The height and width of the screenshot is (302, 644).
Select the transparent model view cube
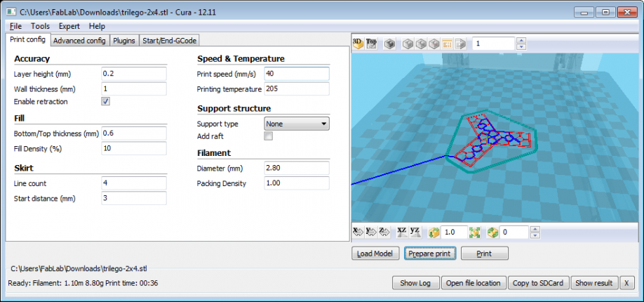pyautogui.click(x=421, y=44)
